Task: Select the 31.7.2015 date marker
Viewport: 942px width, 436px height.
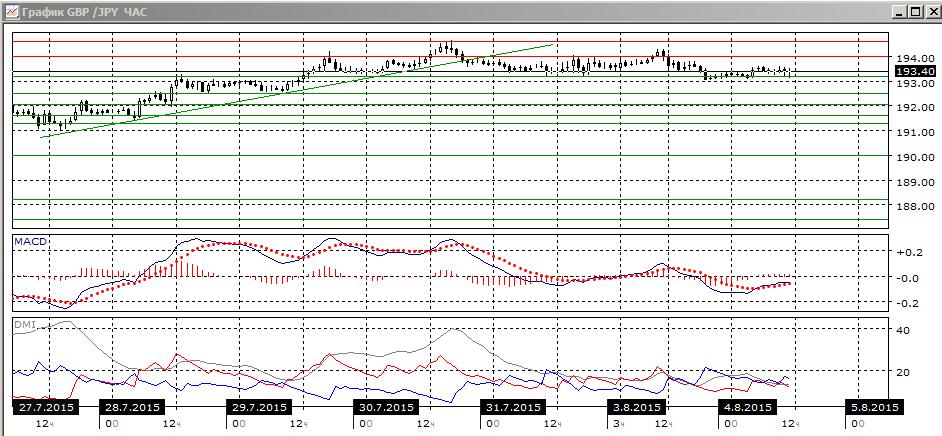Action: (x=512, y=407)
